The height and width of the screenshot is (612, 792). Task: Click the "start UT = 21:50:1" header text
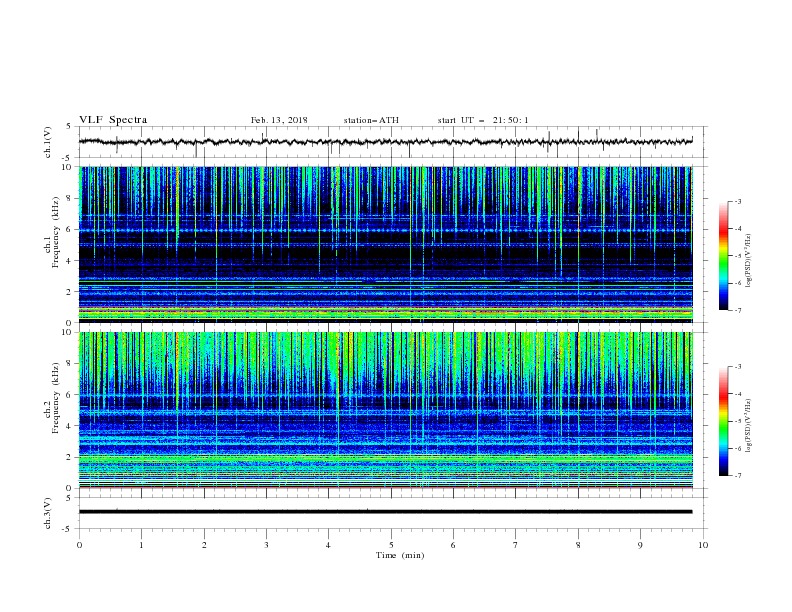click(x=483, y=120)
